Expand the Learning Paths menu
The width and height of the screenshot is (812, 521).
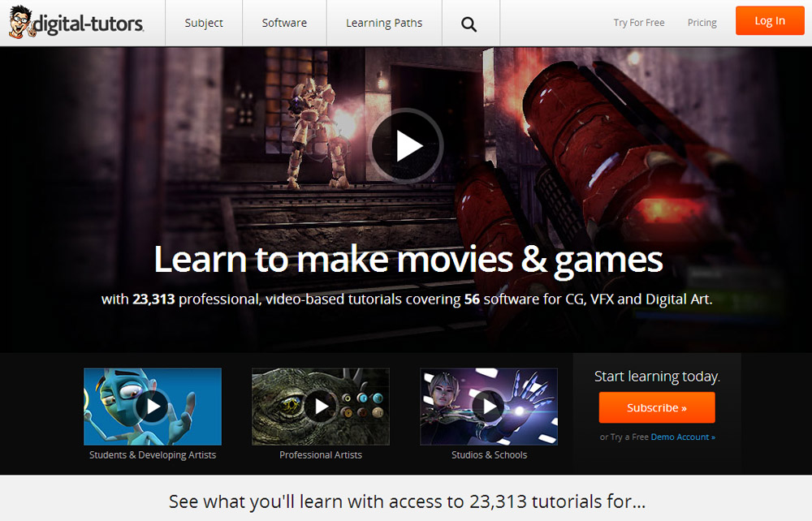(x=384, y=23)
